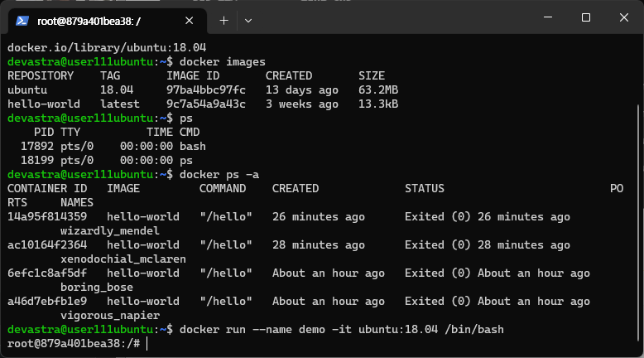Click container ID 14a95f814359
Image resolution: width=644 pixels, height=358 pixels.
47,216
